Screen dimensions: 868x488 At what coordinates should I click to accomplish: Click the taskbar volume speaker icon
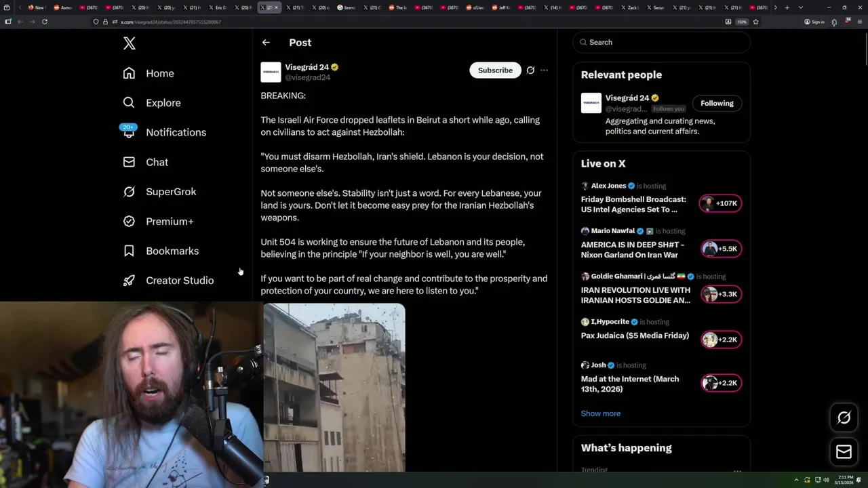point(826,480)
